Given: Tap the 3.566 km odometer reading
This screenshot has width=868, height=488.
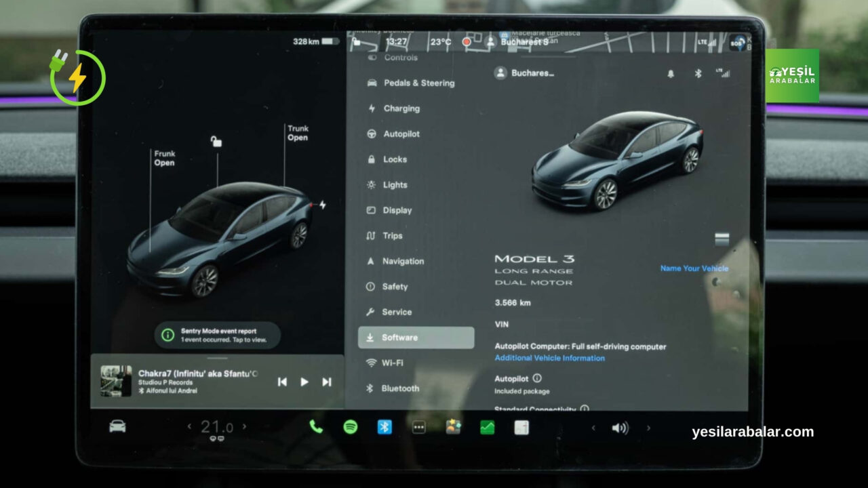Looking at the screenshot, I should [513, 302].
